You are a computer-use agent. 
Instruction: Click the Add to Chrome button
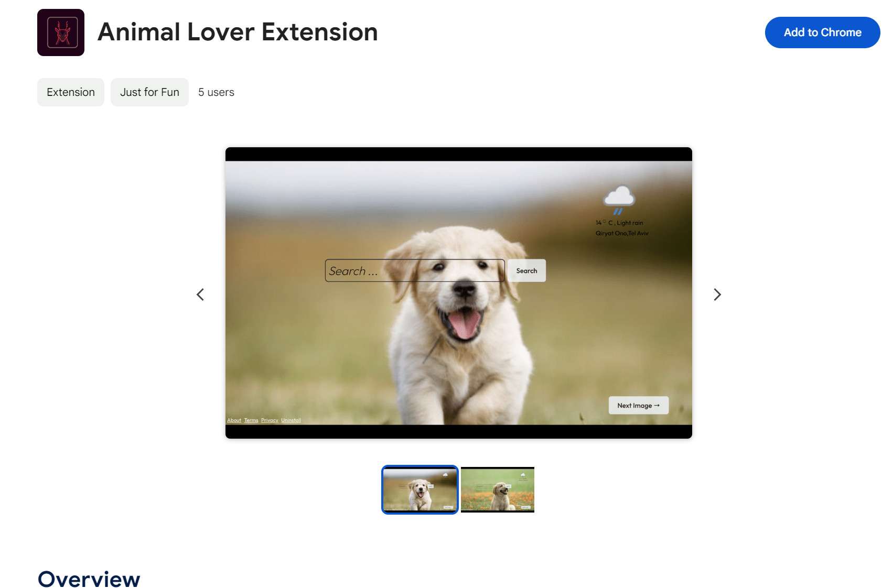point(822,32)
